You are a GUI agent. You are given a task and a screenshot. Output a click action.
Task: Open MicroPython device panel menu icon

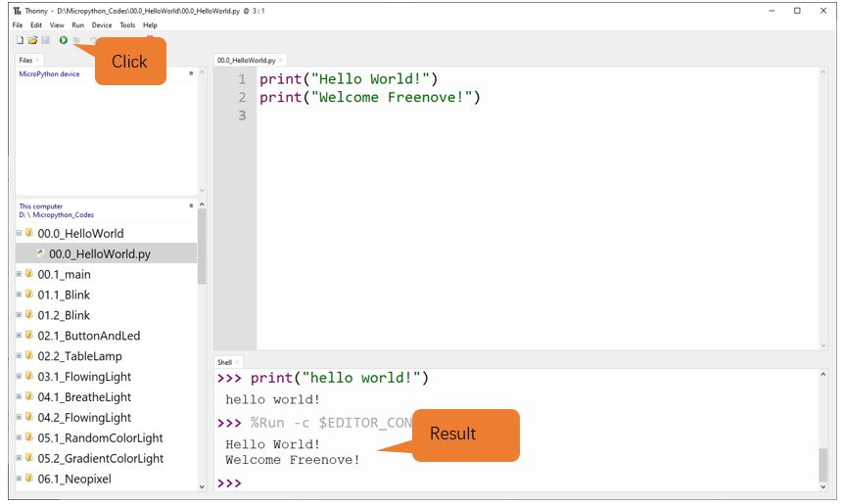pos(191,73)
